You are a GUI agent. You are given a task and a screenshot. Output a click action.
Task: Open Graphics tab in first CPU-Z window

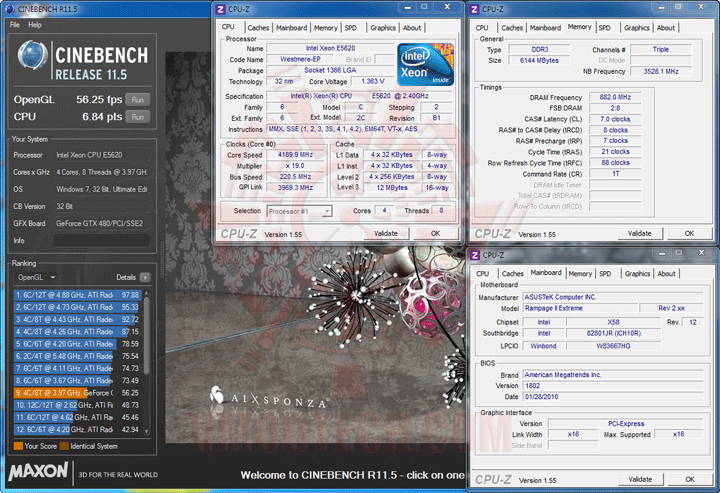382,28
